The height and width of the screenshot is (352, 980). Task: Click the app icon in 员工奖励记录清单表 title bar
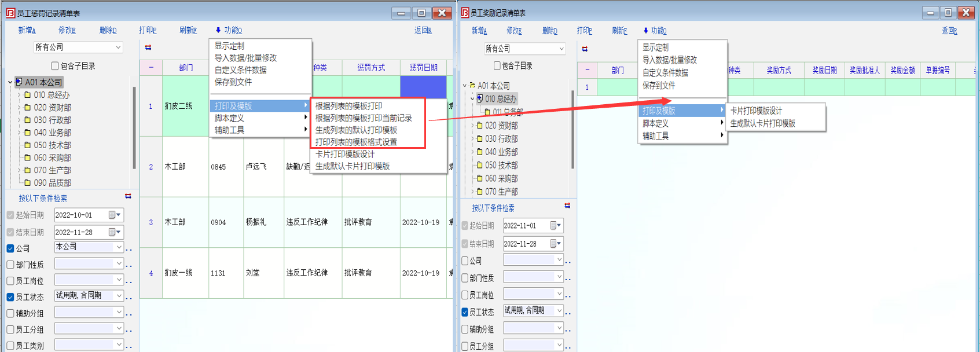click(465, 13)
